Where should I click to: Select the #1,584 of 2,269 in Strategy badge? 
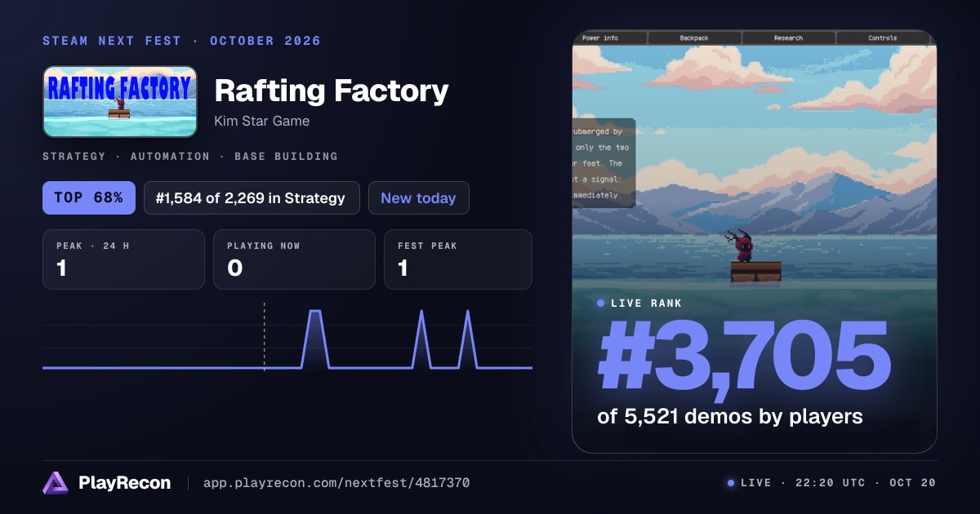(x=252, y=198)
